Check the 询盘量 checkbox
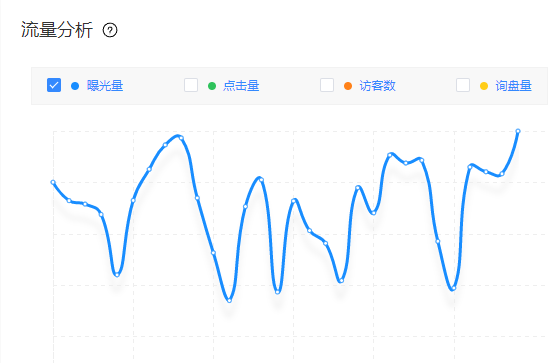Viewport: 549px width, 363px height. click(x=463, y=85)
